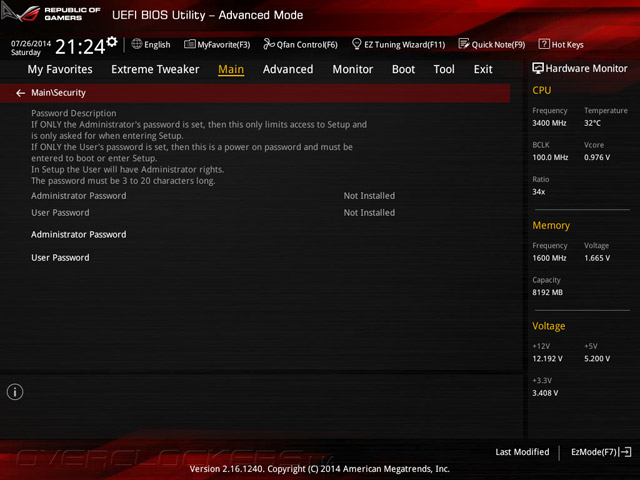Open the My Favorites tab
Screen dimensions: 640x480
(60, 69)
